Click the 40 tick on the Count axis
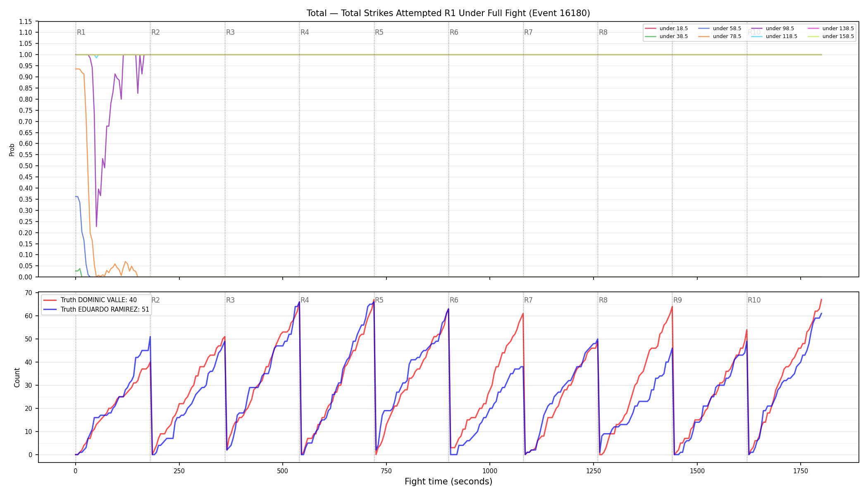The width and height of the screenshot is (868, 496). [x=29, y=362]
